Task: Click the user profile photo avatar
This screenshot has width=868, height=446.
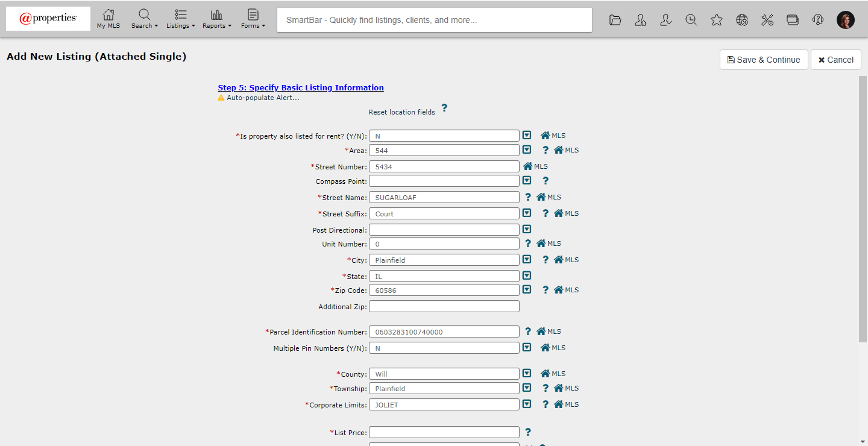Action: click(845, 20)
